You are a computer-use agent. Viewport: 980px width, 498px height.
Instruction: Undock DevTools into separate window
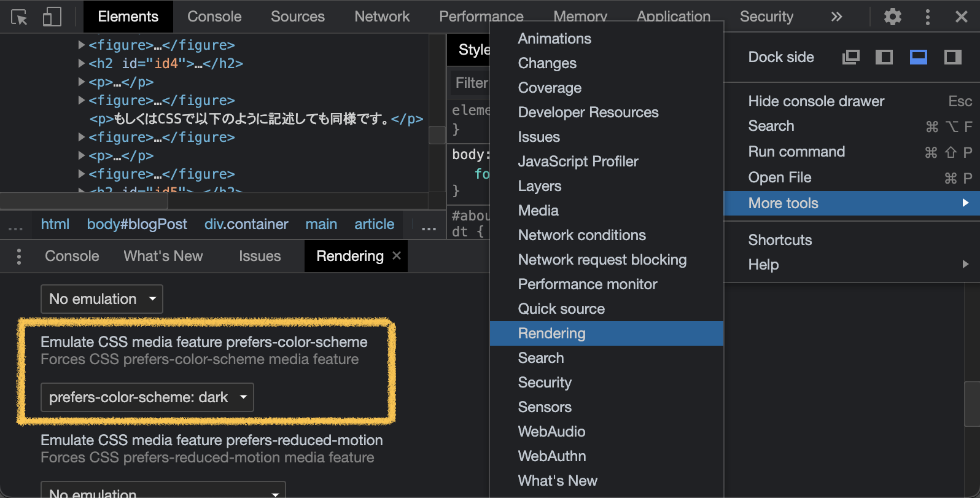click(851, 57)
